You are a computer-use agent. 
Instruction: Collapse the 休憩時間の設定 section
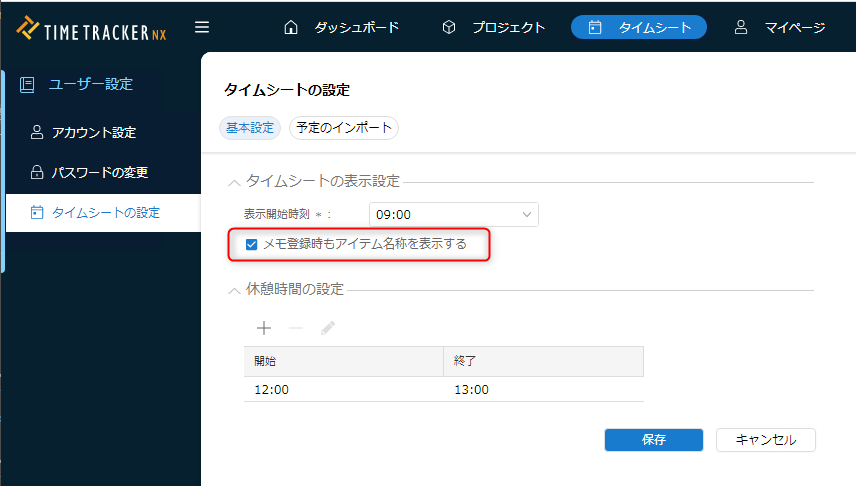[x=235, y=290]
